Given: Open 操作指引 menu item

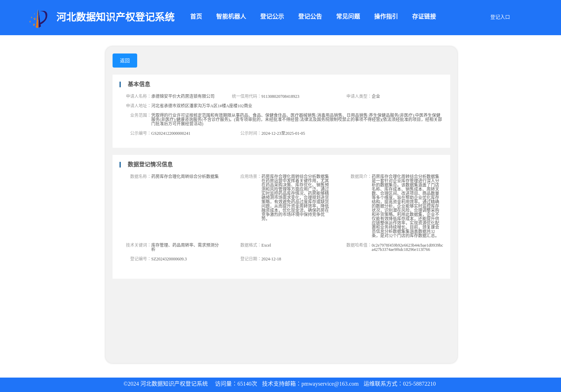Looking at the screenshot, I should 386,17.
